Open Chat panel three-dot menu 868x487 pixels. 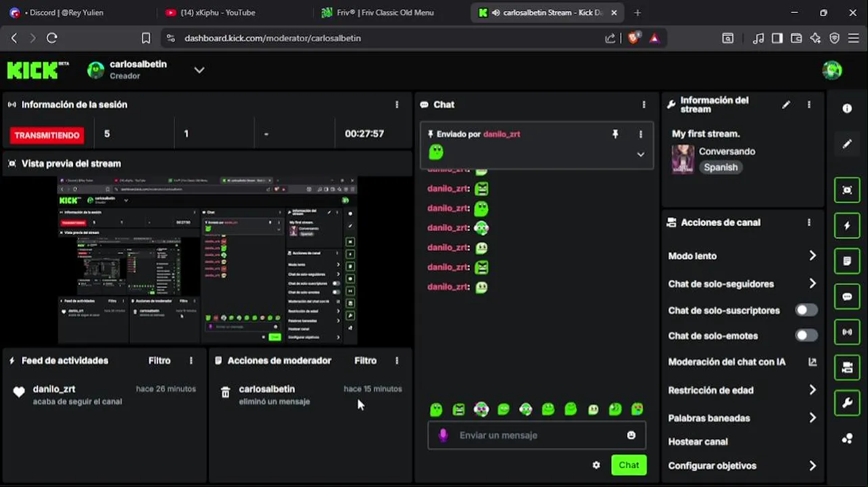644,105
